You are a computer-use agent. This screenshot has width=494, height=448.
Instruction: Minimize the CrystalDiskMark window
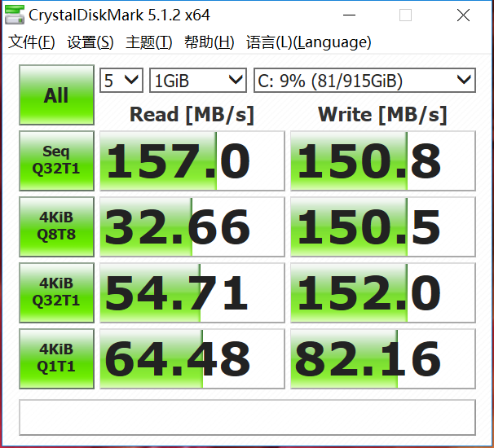[348, 15]
